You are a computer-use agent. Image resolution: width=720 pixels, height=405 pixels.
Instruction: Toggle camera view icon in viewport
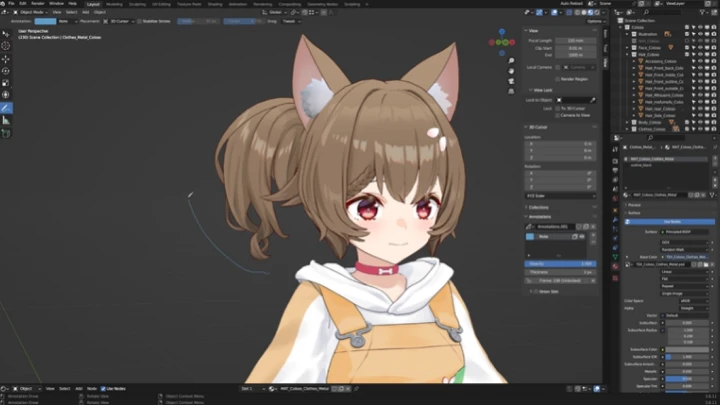pos(511,81)
